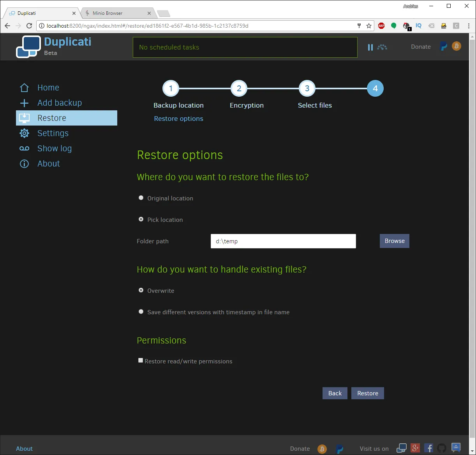This screenshot has height=455, width=476.
Task: Click the gear icon next to Settings
Action: point(24,133)
